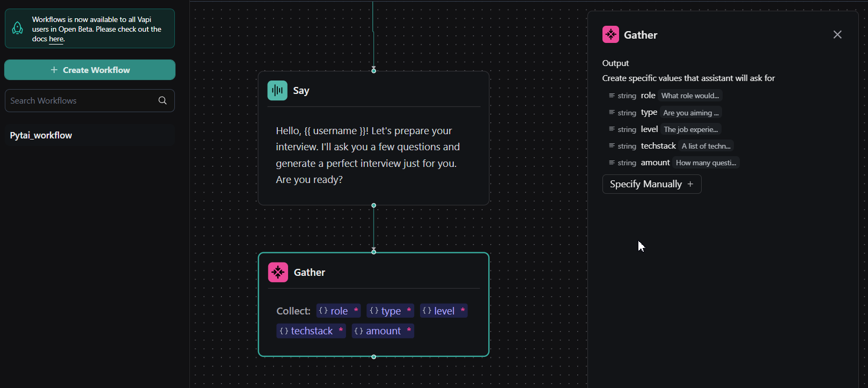Click the pink Gather node icon
Screen dimensions: 868x388
278,272
